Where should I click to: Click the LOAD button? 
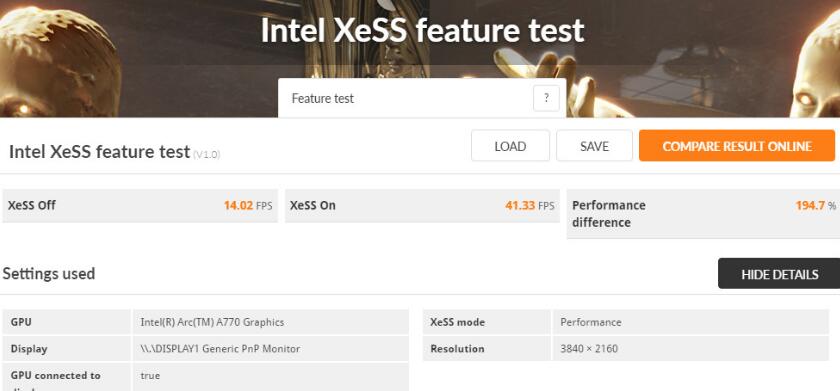tap(510, 146)
